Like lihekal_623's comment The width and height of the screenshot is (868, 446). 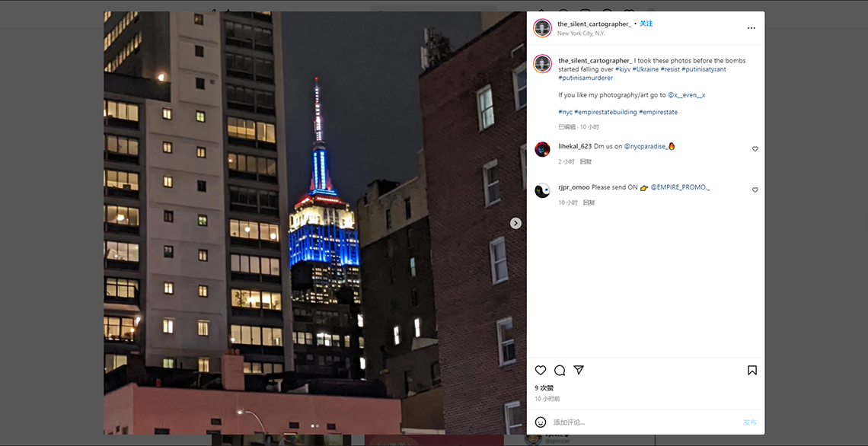(755, 149)
